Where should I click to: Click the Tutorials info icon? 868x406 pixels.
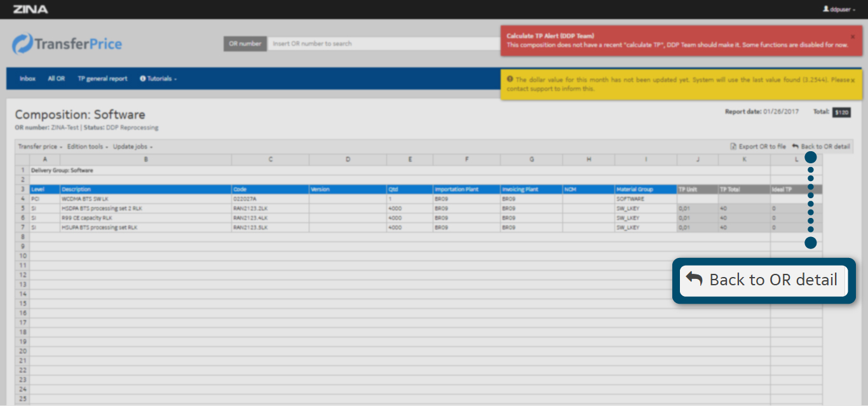pyautogui.click(x=143, y=79)
